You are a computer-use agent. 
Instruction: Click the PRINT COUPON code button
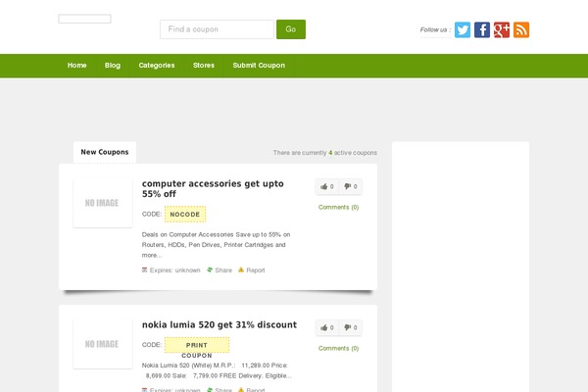[197, 345]
